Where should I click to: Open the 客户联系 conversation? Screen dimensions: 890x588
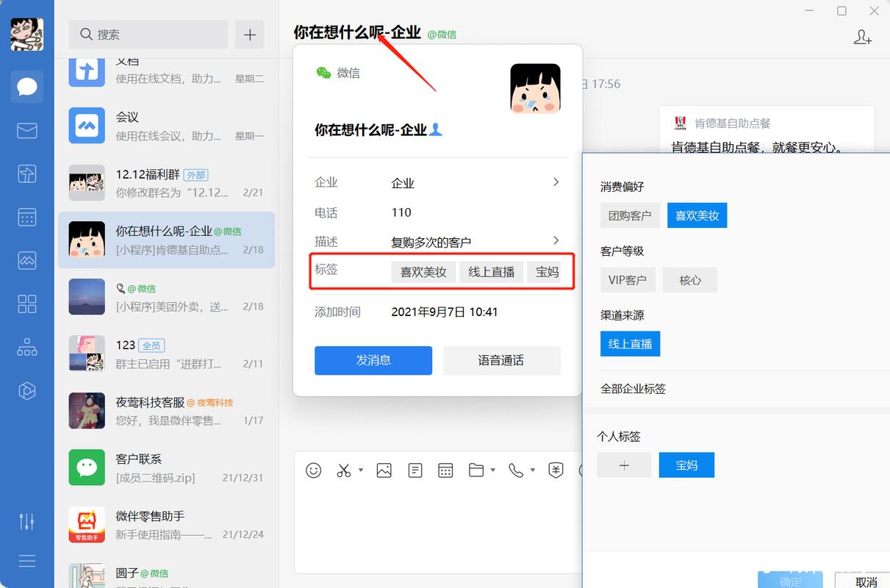click(166, 467)
